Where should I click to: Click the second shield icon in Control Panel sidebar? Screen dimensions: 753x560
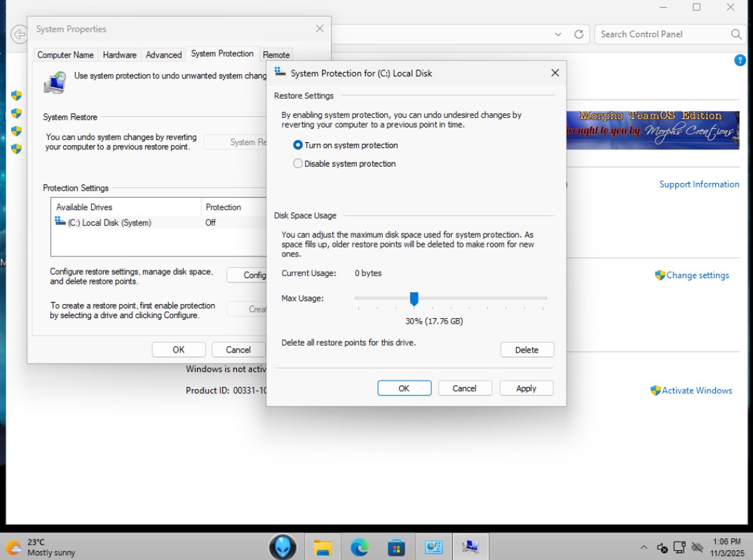coord(16,114)
